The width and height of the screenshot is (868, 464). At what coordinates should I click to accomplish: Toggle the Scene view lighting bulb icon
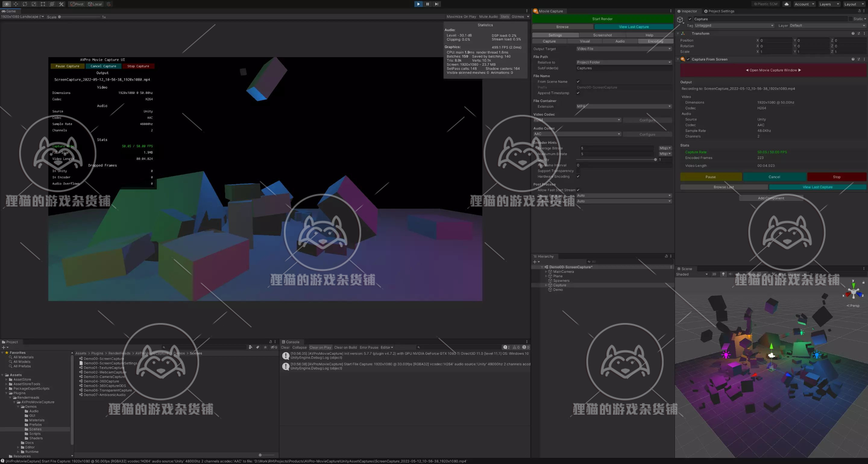pyautogui.click(x=723, y=274)
